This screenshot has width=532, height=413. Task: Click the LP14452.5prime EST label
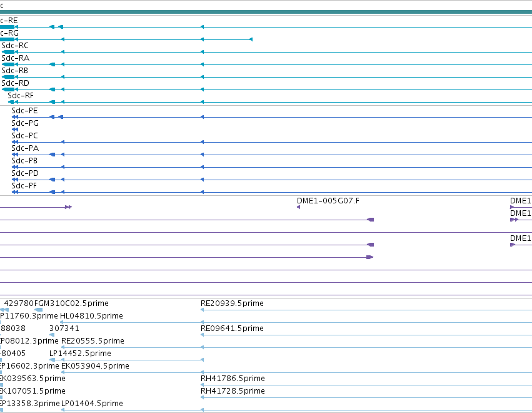click(80, 354)
